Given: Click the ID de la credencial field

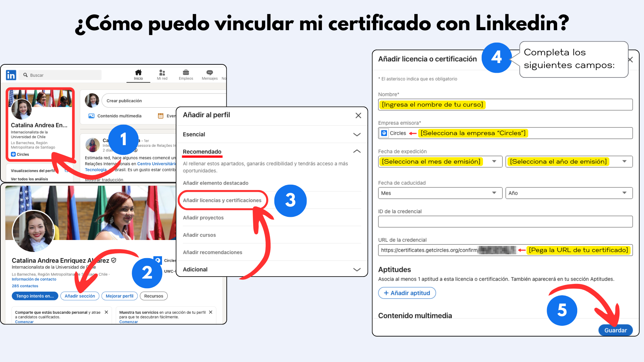Looking at the screenshot, I should (505, 222).
